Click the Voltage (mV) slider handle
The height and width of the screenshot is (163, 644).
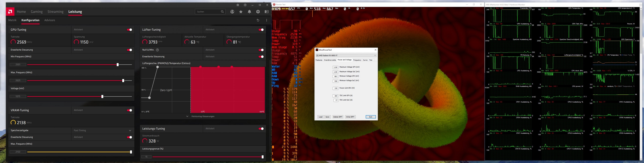[x=102, y=97]
